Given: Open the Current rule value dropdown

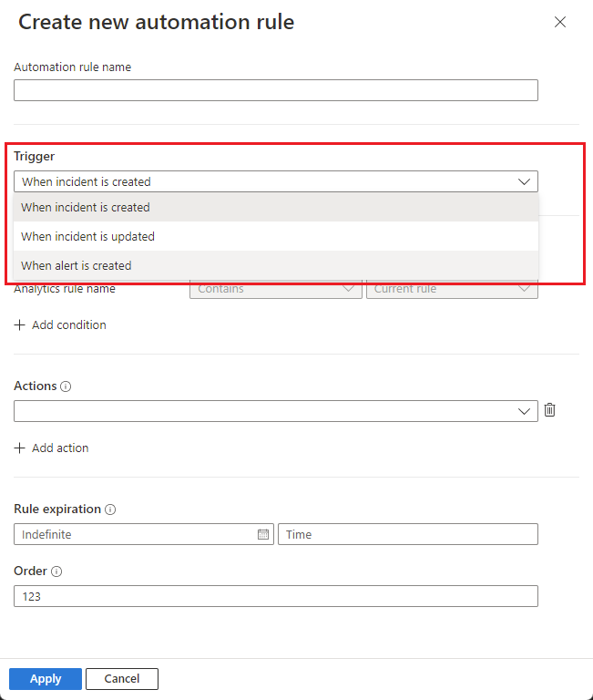Looking at the screenshot, I should tap(452, 289).
